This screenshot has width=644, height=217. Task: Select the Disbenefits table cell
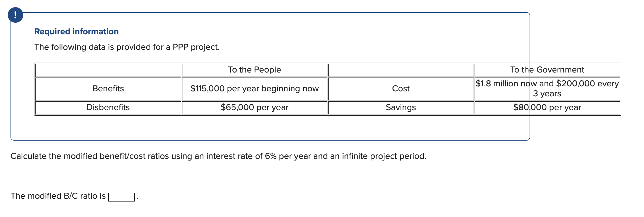[x=108, y=107]
